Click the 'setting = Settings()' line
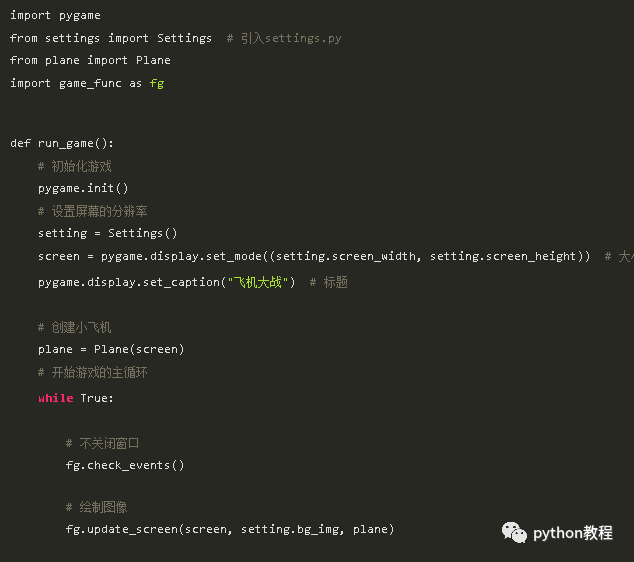Screen dimensions: 634x562 [107, 233]
